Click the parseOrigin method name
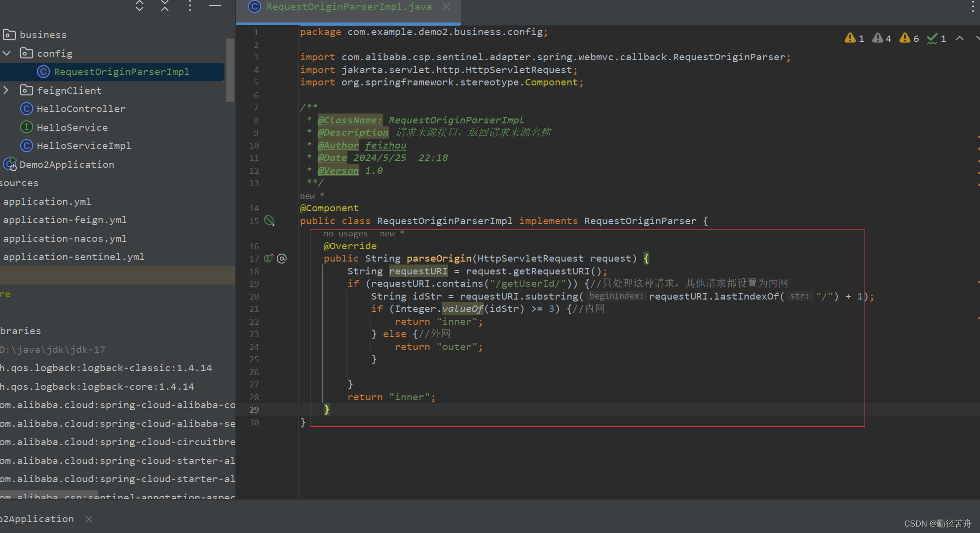Image resolution: width=980 pixels, height=533 pixels. pyautogui.click(x=439, y=258)
